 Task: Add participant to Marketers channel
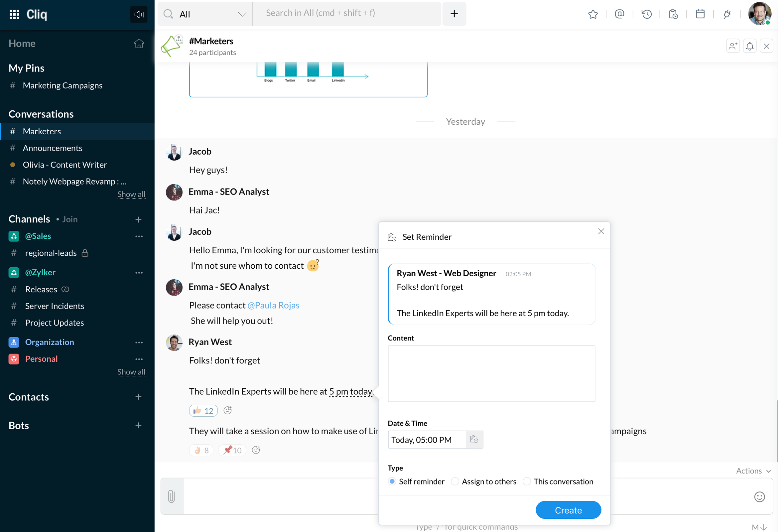(733, 46)
